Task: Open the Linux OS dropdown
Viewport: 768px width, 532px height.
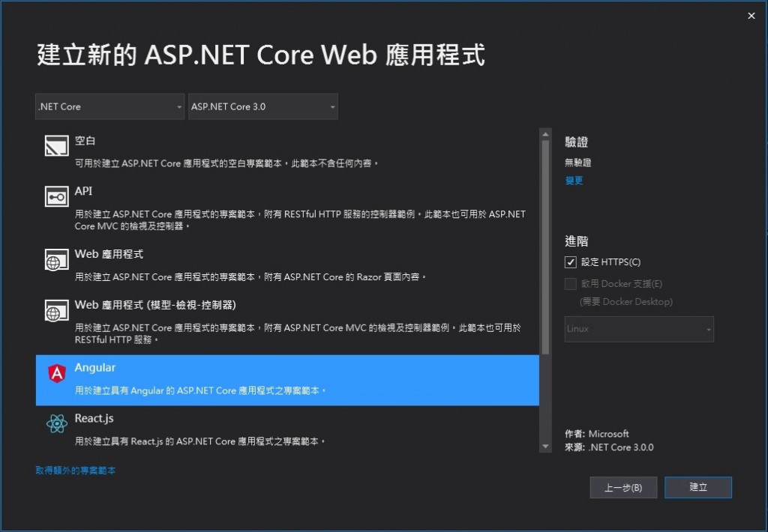Action: tap(639, 329)
